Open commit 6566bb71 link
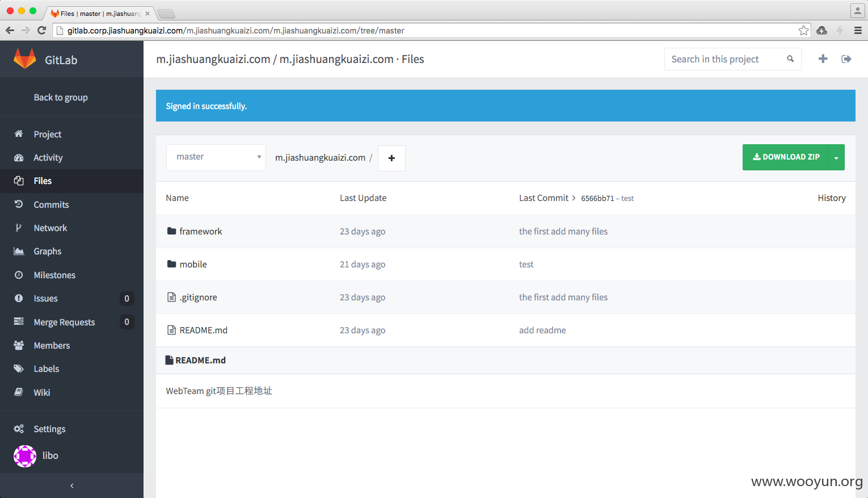The image size is (868, 498). [597, 198]
